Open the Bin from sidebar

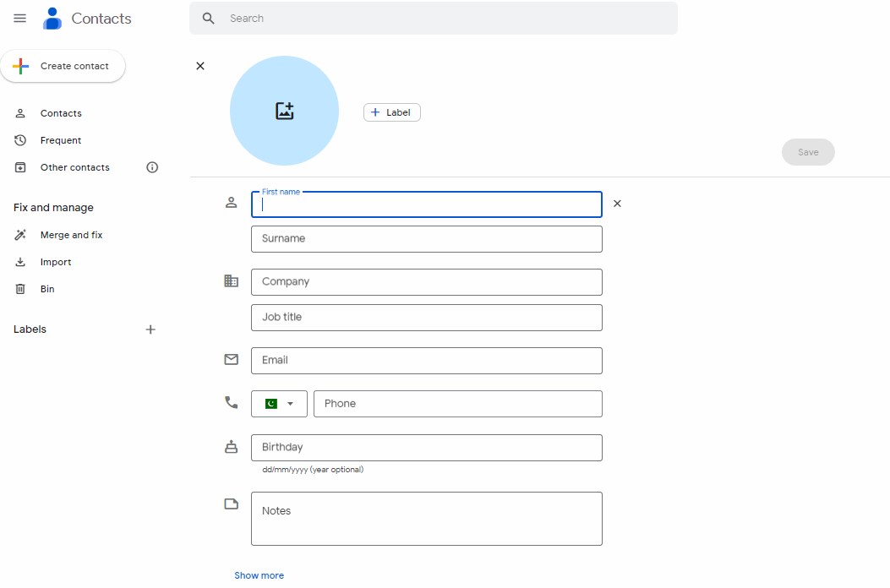47,289
